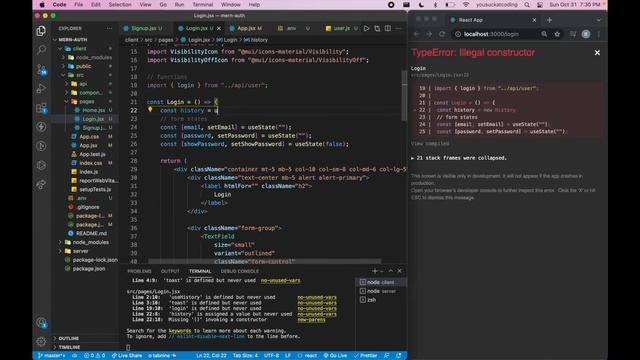Switch to the DEBUG CONSOLE tab
The image size is (640, 360).
(240, 271)
